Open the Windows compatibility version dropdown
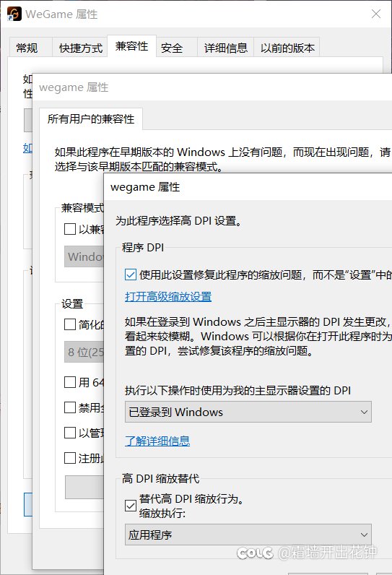 [x=84, y=256]
